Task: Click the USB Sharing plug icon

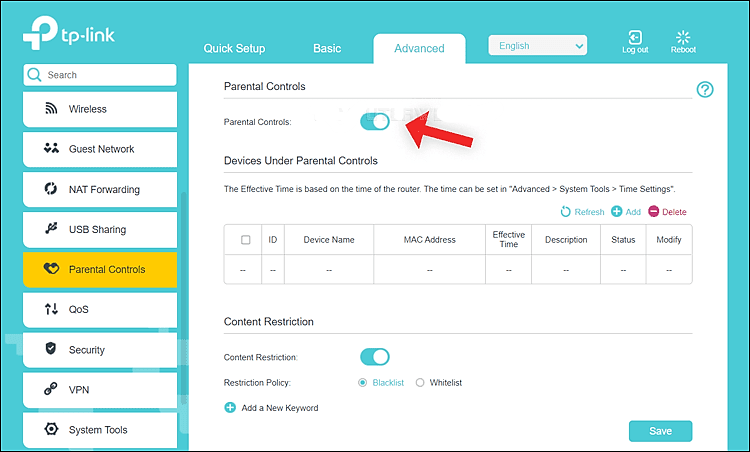Action: [x=51, y=228]
